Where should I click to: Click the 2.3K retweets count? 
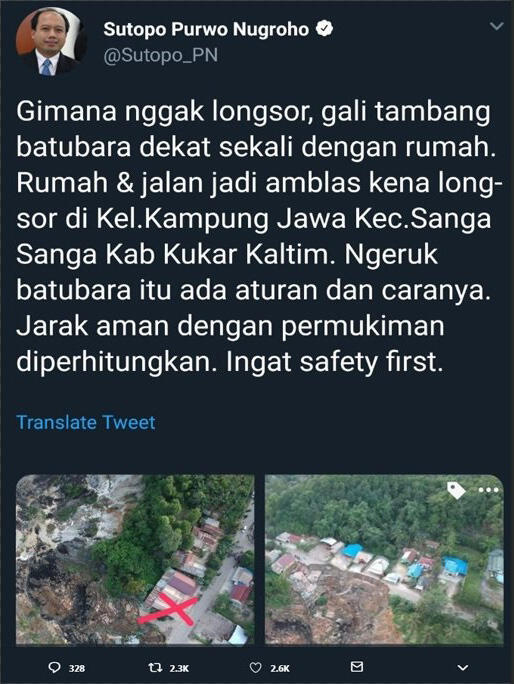(179, 668)
